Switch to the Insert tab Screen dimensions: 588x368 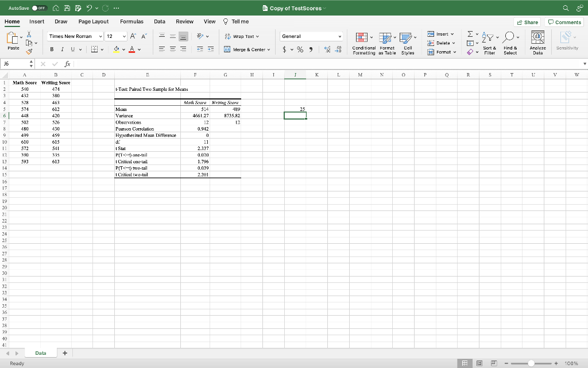coord(37,22)
